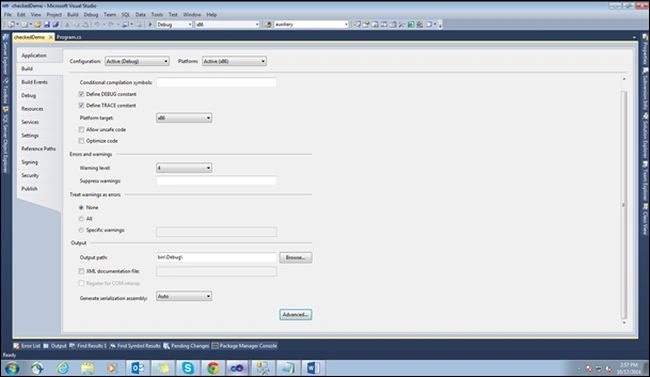
Task: Toggle Define TRACE constant checkbox
Action: 81,105
